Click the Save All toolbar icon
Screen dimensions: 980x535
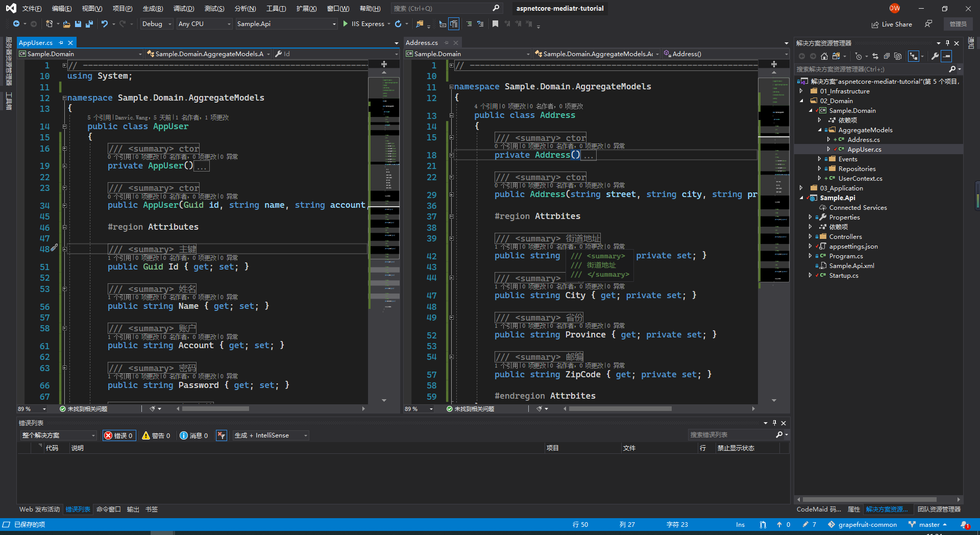click(x=89, y=24)
